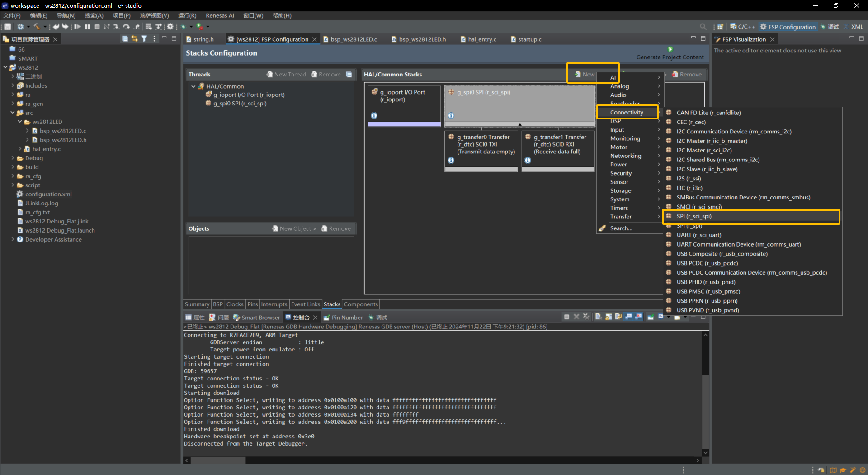Toggle Word Wrap in console toolbar
The width and height of the screenshot is (868, 475).
618,317
